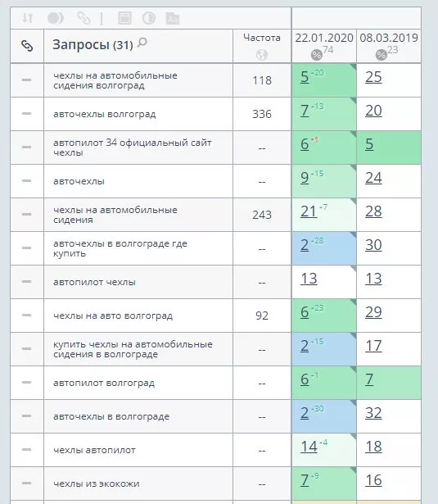
Task: Click the globe icon under Частота
Action: (262, 55)
